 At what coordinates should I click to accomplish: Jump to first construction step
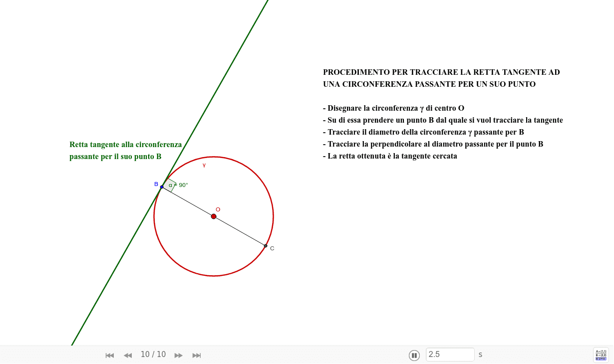[110, 355]
